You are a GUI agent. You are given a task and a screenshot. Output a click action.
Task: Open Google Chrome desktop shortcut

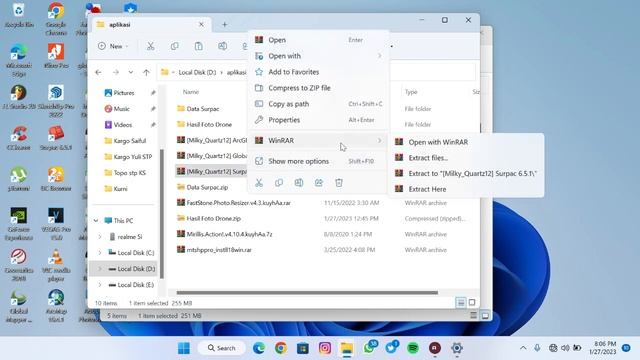(x=56, y=19)
